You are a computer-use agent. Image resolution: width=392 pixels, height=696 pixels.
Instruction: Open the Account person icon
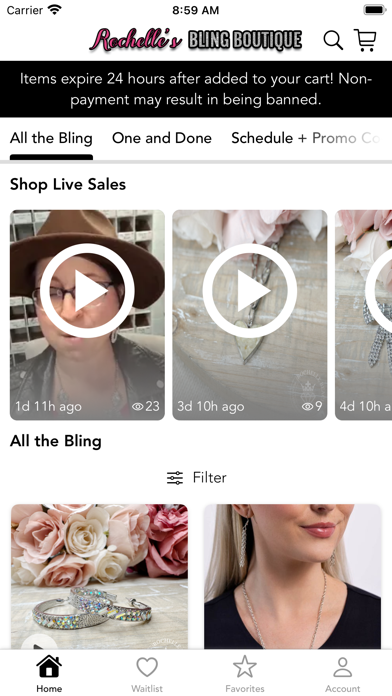[x=343, y=667]
